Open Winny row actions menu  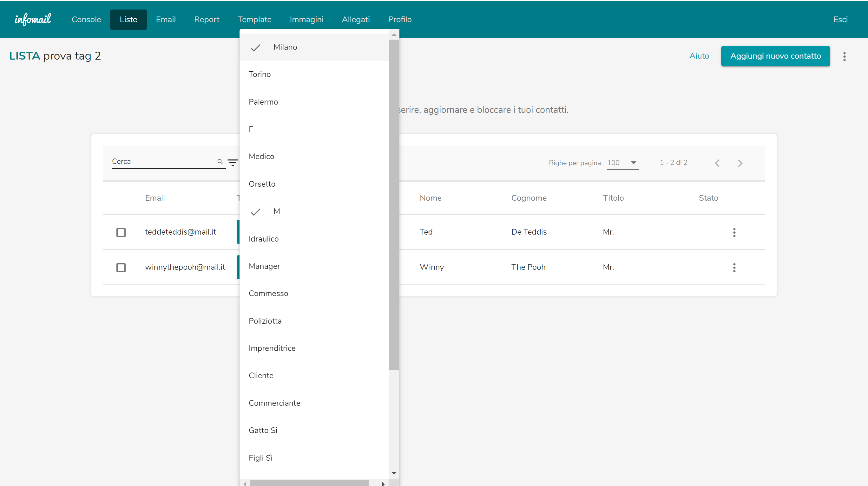click(734, 268)
